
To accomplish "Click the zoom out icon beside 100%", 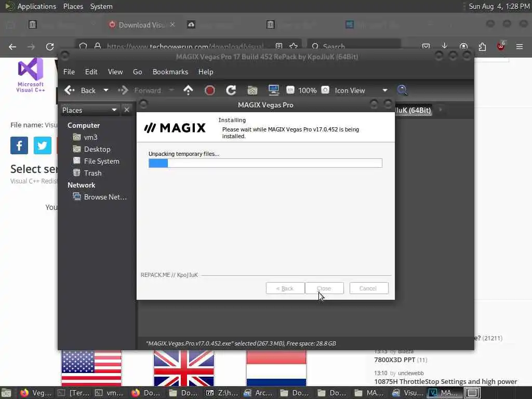I will coord(290,90).
